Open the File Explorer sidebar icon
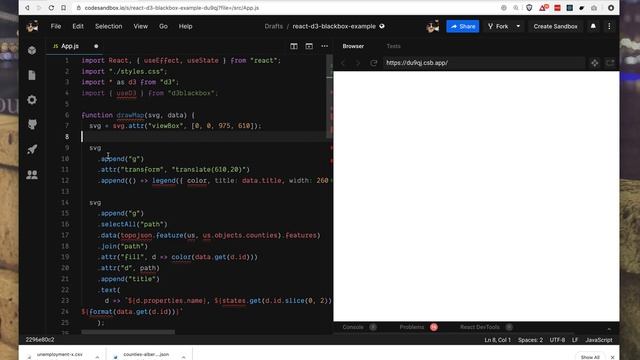 [32, 75]
